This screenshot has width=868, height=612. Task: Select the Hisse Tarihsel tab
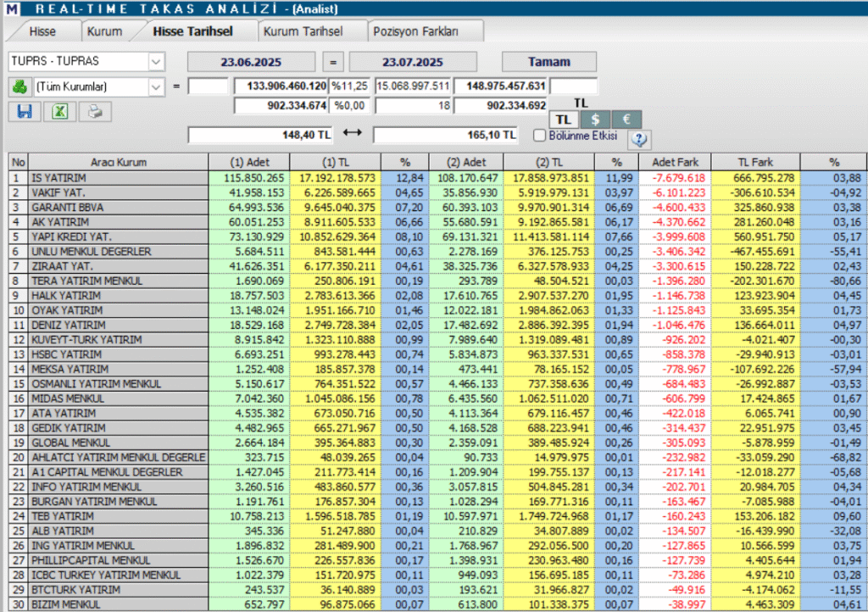pos(192,31)
